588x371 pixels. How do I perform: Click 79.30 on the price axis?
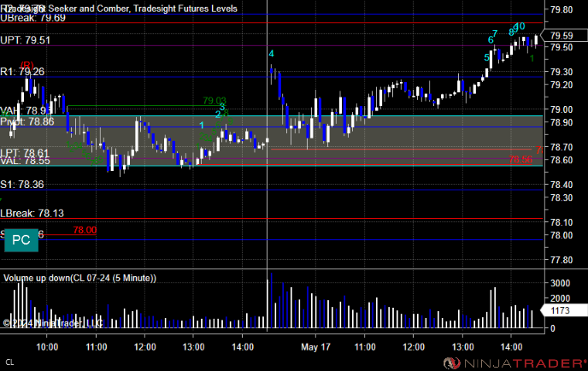click(x=562, y=72)
